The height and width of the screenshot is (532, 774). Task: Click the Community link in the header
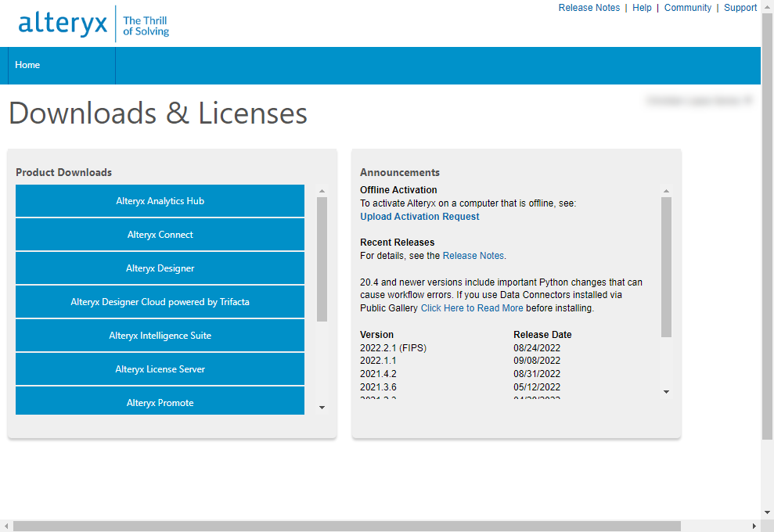tap(687, 7)
